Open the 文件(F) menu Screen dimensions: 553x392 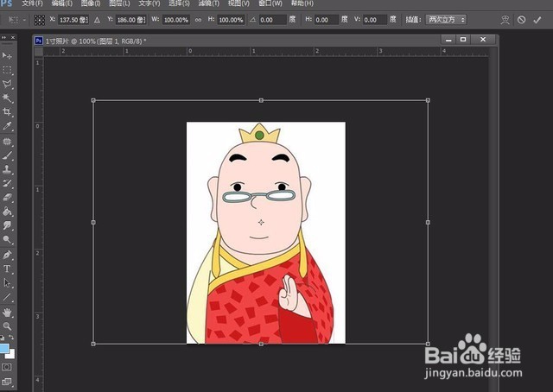click(x=32, y=3)
